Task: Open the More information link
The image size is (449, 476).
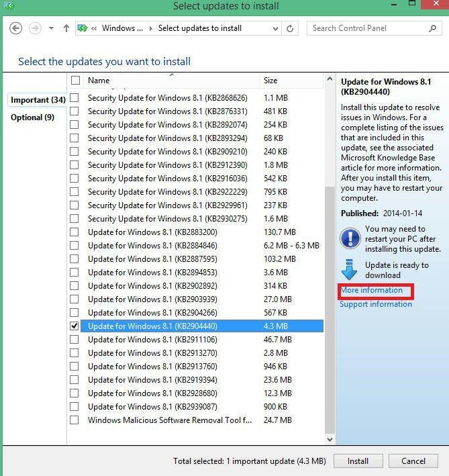Action: click(x=371, y=290)
